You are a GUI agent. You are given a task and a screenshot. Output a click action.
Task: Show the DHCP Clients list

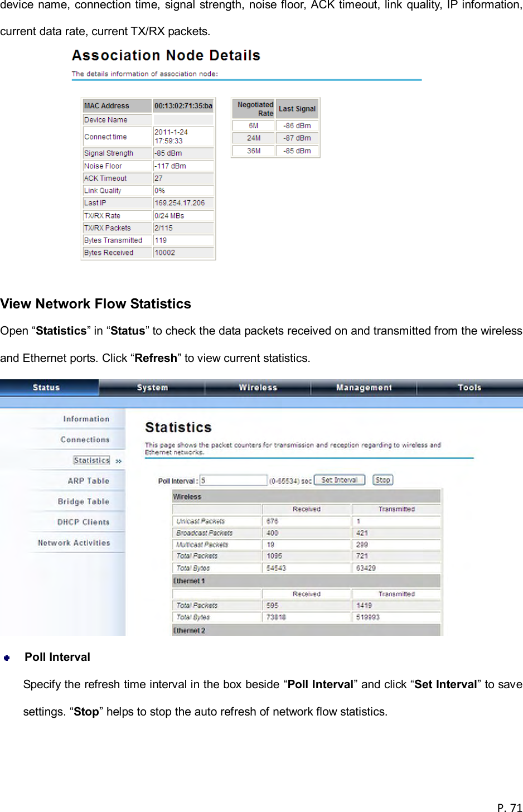click(x=85, y=521)
